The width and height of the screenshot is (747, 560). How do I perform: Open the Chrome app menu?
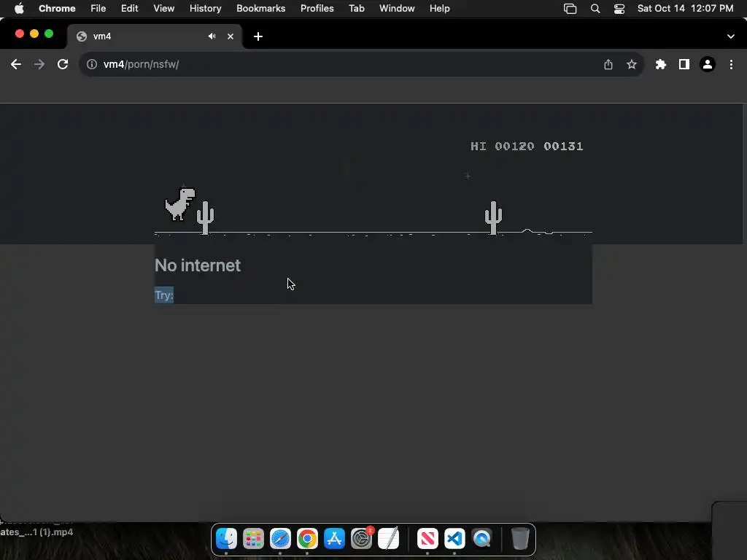coord(57,9)
